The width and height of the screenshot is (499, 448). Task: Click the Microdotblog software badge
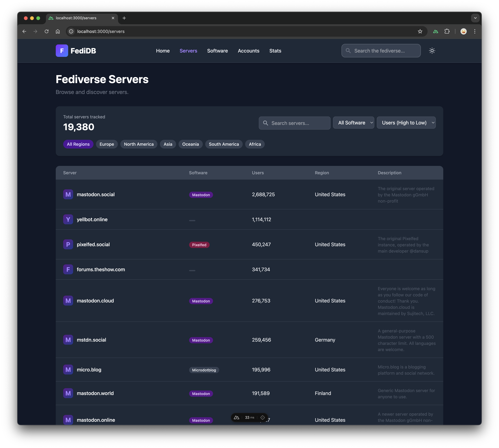point(204,370)
